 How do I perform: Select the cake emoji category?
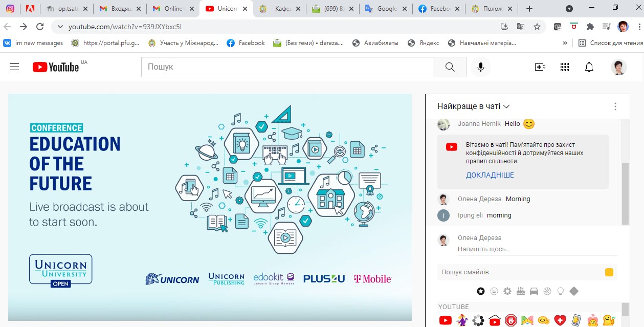(521, 291)
